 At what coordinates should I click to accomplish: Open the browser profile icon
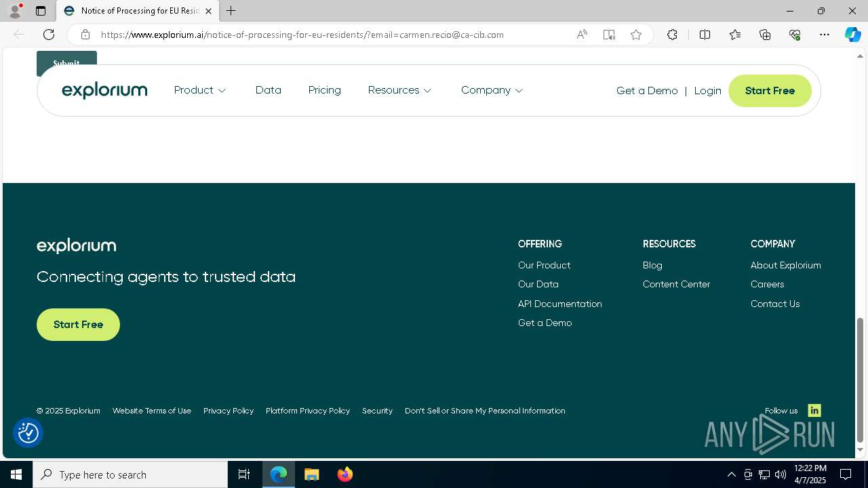coord(15,11)
